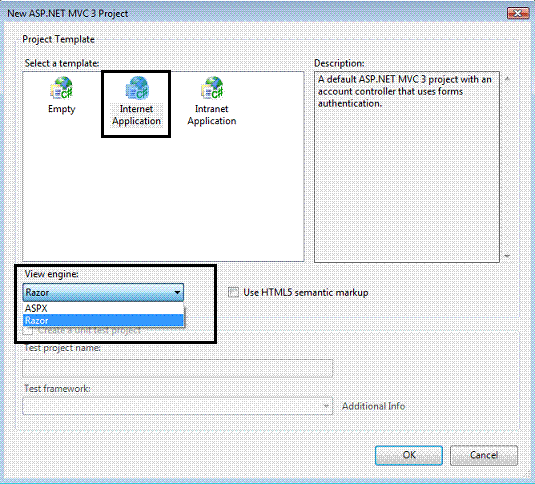Click the description text about forms authentication

[405, 91]
